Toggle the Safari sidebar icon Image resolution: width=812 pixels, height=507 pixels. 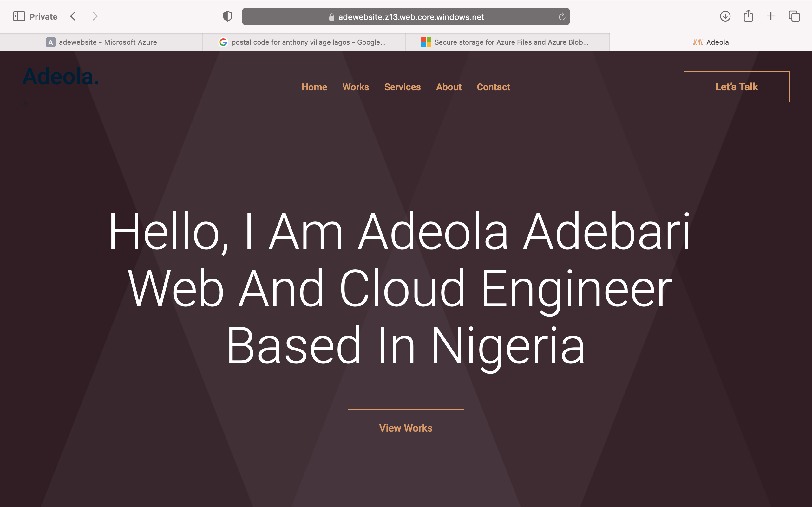point(19,16)
